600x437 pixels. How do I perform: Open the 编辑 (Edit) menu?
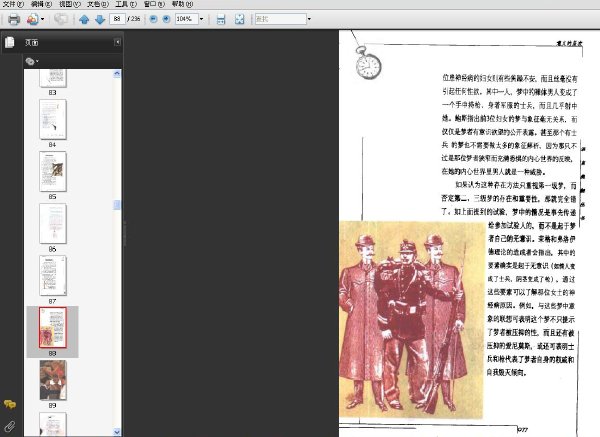[x=41, y=4]
